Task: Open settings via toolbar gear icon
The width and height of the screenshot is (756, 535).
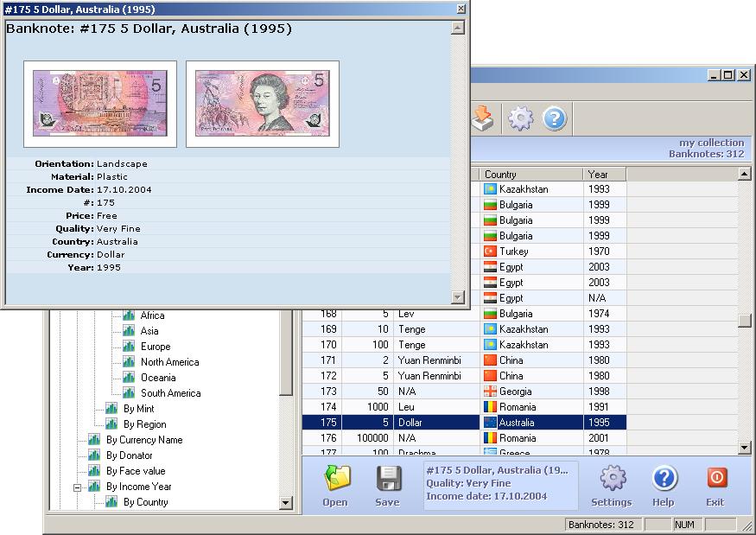Action: pyautogui.click(x=521, y=118)
